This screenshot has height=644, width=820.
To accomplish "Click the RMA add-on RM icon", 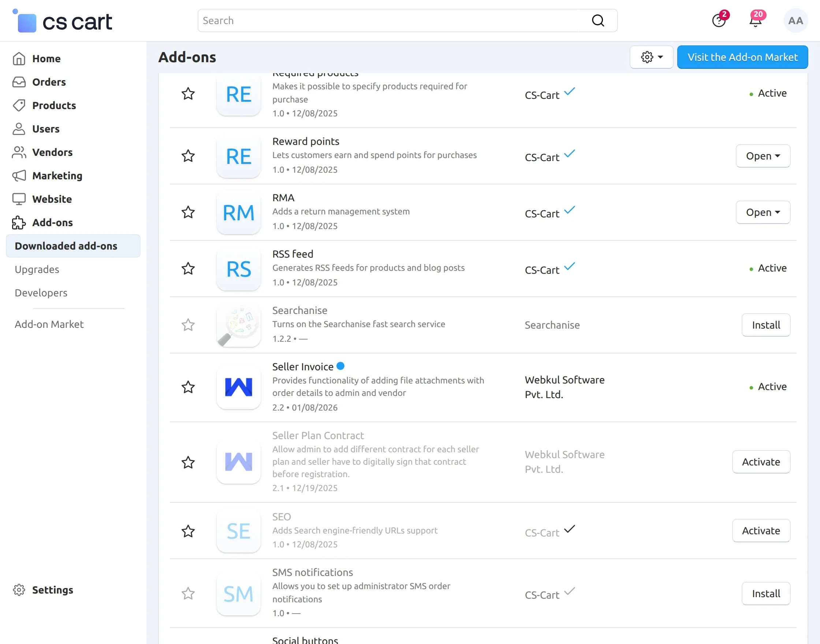I will pyautogui.click(x=238, y=213).
